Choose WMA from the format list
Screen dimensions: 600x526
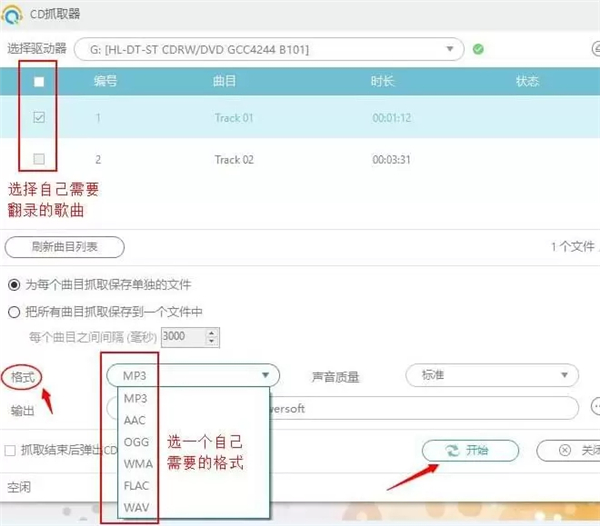tap(138, 464)
